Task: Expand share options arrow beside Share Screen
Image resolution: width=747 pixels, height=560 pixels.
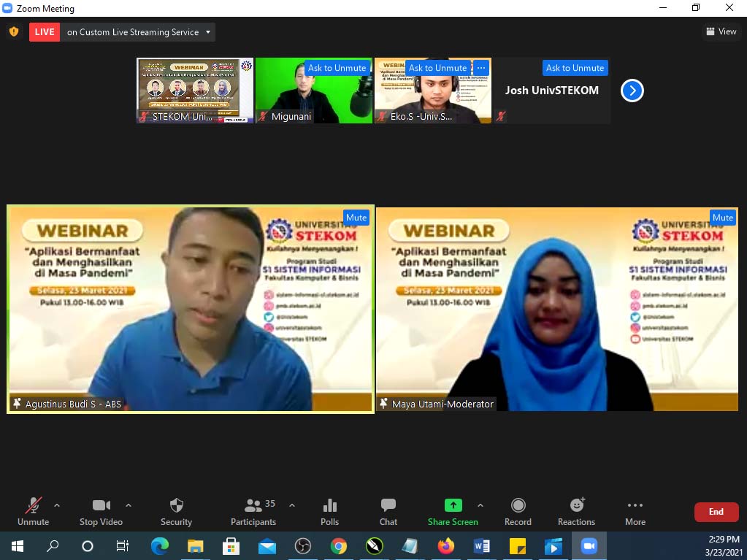Action: click(x=480, y=505)
